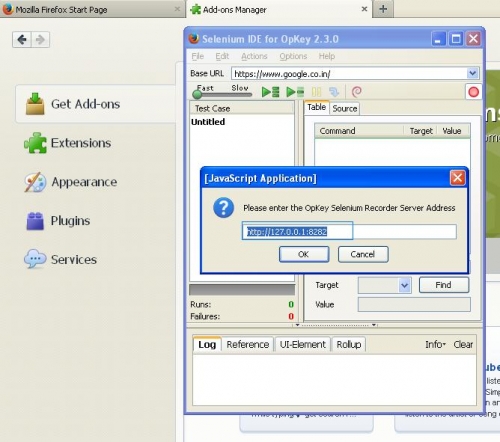Open the Selenium IDE File menu
Viewport: 500px width, 442px height.
(x=197, y=56)
